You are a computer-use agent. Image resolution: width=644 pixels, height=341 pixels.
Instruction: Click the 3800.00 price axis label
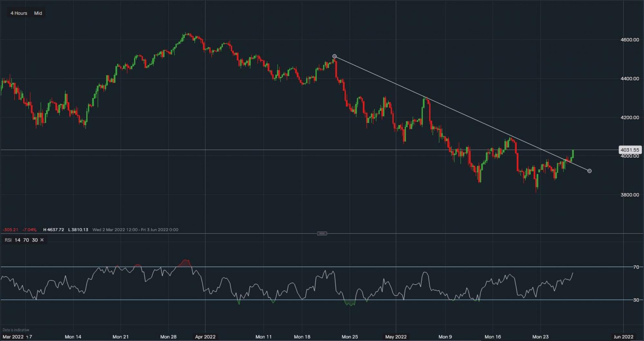pyautogui.click(x=630, y=195)
